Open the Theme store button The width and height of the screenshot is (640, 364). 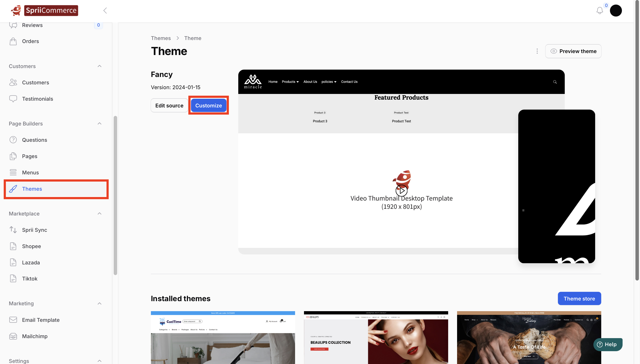[x=579, y=299]
